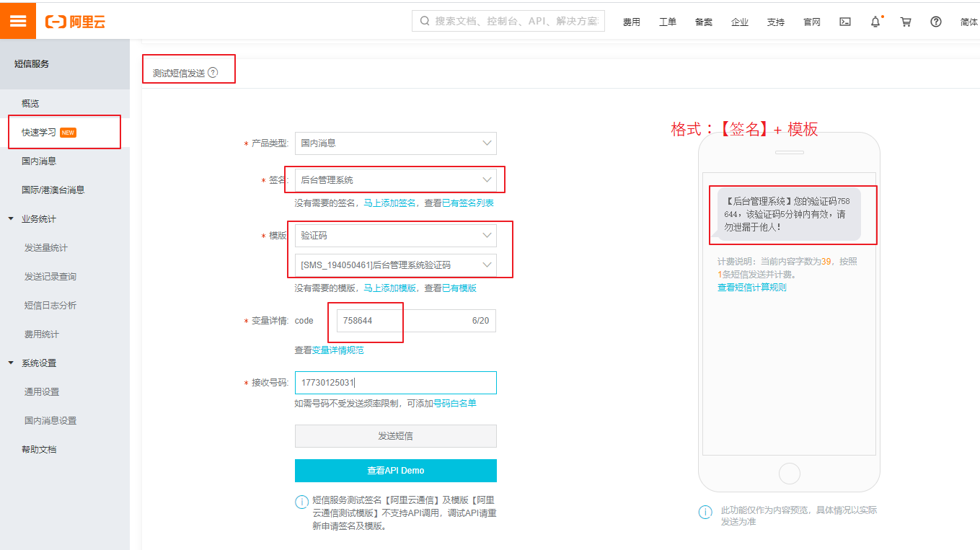The image size is (980, 550).
Task: Click the 接收号码 phone number field
Action: (395, 383)
